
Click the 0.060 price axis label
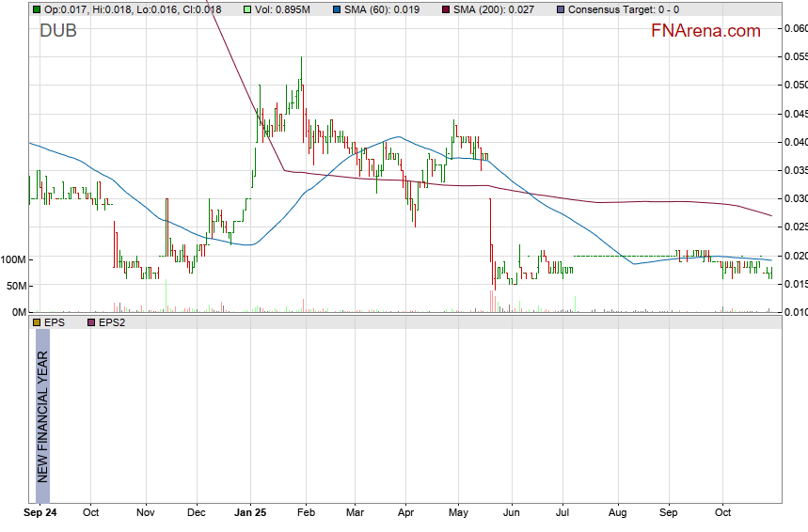point(795,28)
